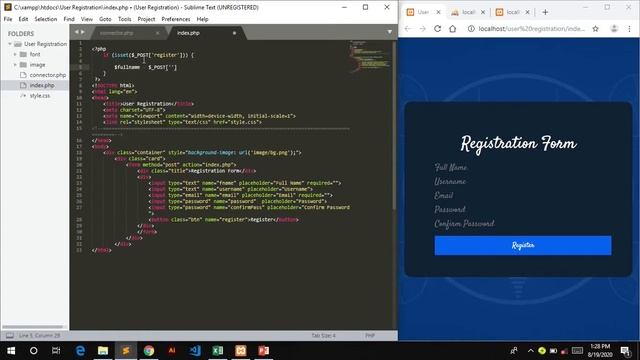The height and width of the screenshot is (360, 640).
Task: Go forward in the browser
Action: click(422, 29)
